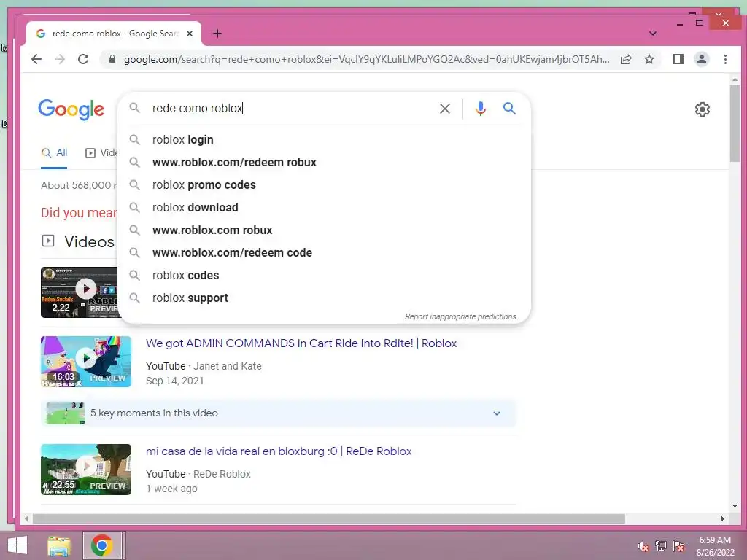Close the 'rede como roblox' tab

(190, 34)
